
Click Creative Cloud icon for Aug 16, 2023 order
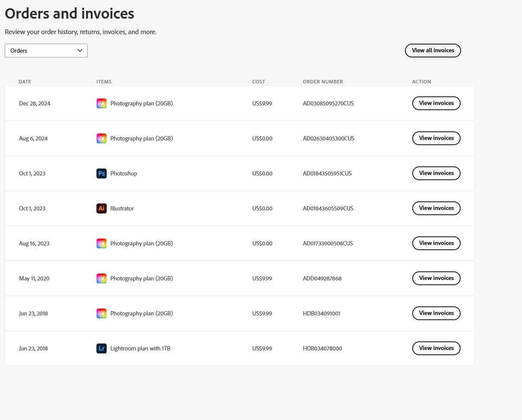pos(102,244)
